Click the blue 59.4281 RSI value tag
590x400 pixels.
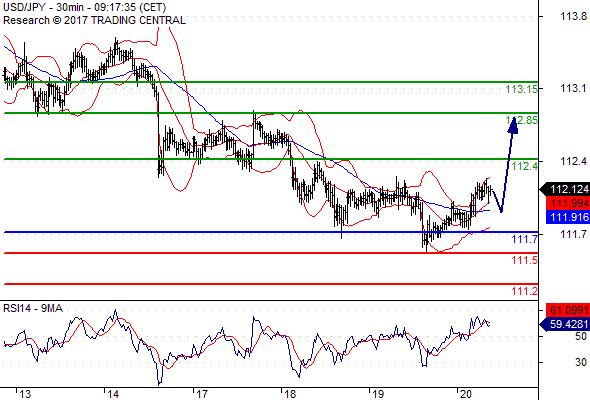[565, 324]
